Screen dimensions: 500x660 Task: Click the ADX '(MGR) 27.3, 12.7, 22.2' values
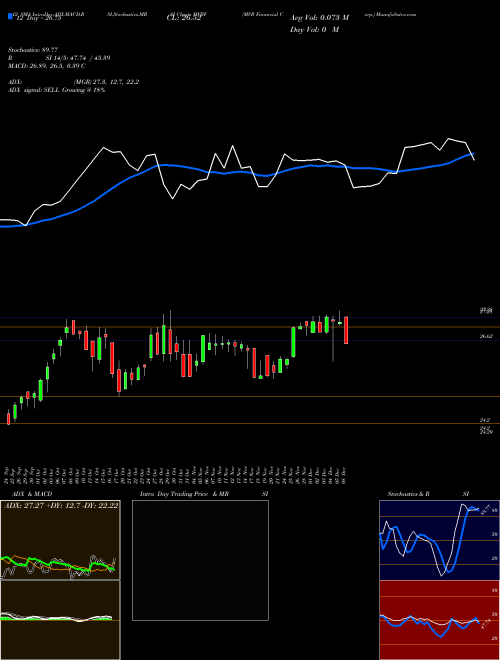pyautogui.click(x=106, y=82)
